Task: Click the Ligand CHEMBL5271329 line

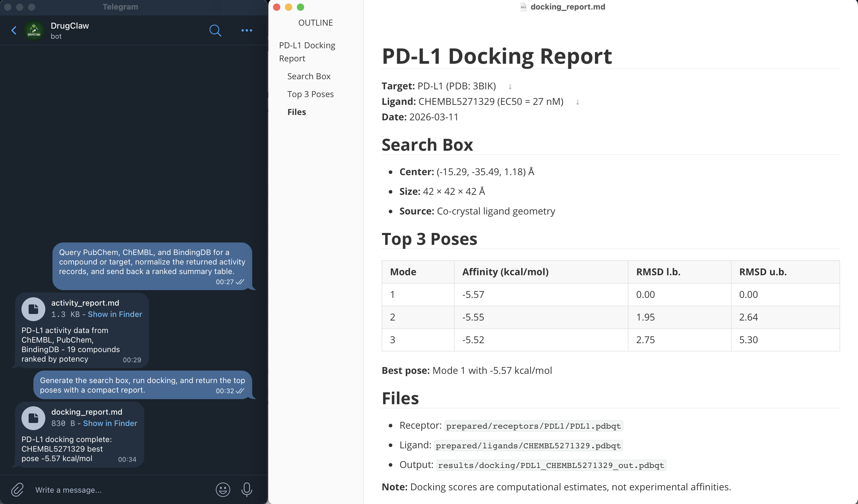Action: (472, 101)
